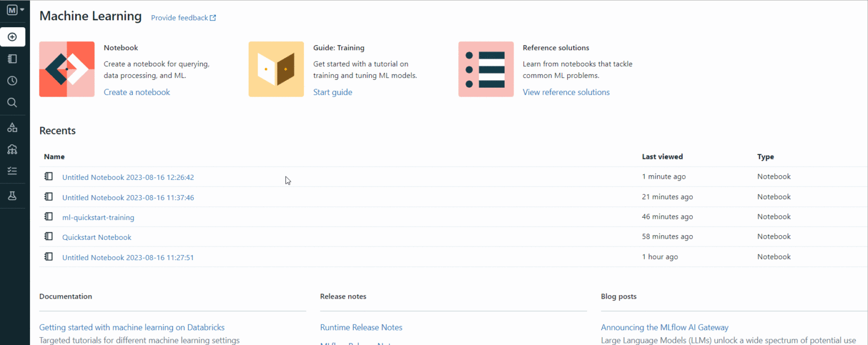
Task: Click the Search magnifier icon in sidebar
Action: pyautogui.click(x=12, y=103)
